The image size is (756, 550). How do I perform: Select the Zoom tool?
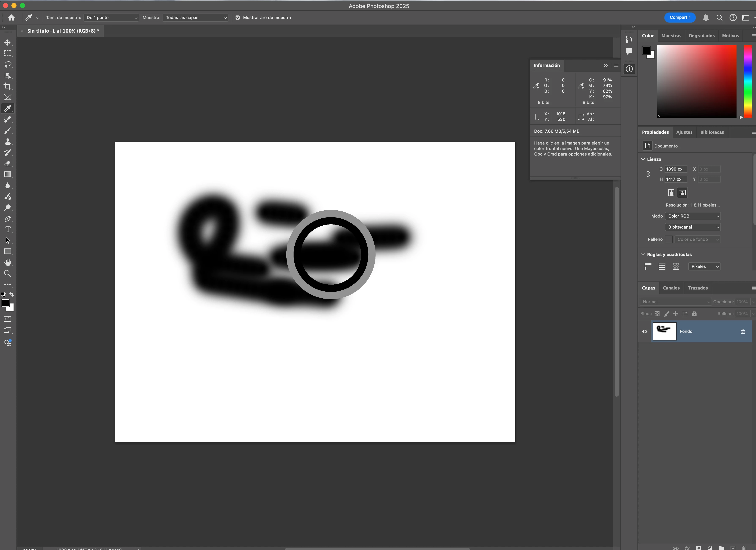[8, 273]
